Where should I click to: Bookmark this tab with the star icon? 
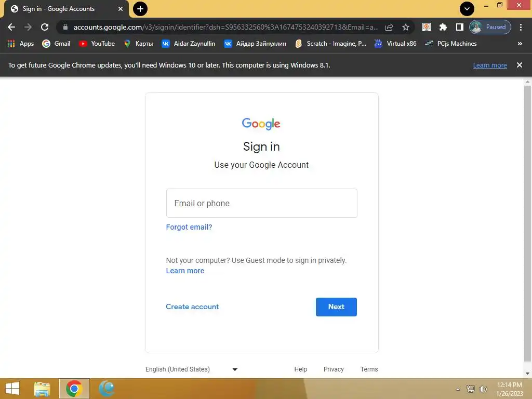tap(405, 27)
